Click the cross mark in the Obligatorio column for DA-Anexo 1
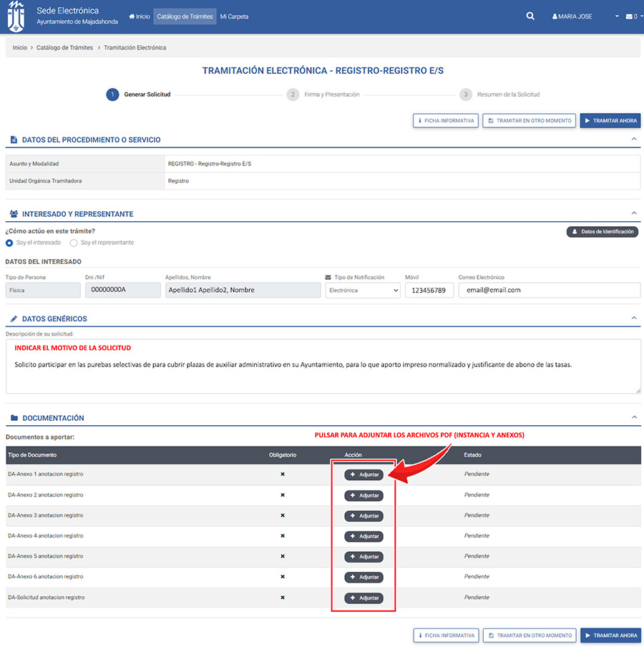The width and height of the screenshot is (644, 647). (283, 475)
